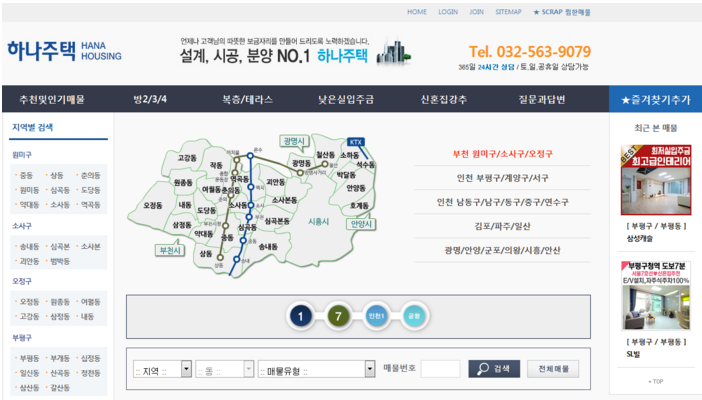The width and height of the screenshot is (702, 400).
Task: Select the 공항 airport line icon
Action: pyautogui.click(x=413, y=317)
